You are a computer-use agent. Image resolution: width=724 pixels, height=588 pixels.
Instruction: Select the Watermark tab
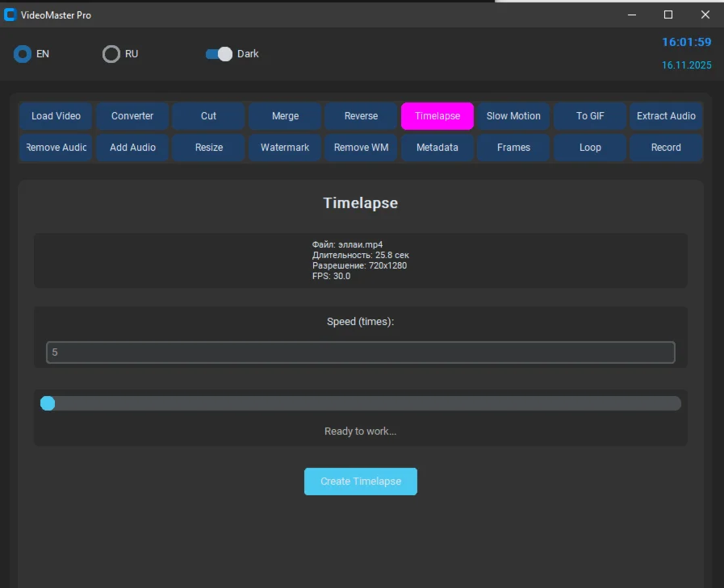click(285, 148)
